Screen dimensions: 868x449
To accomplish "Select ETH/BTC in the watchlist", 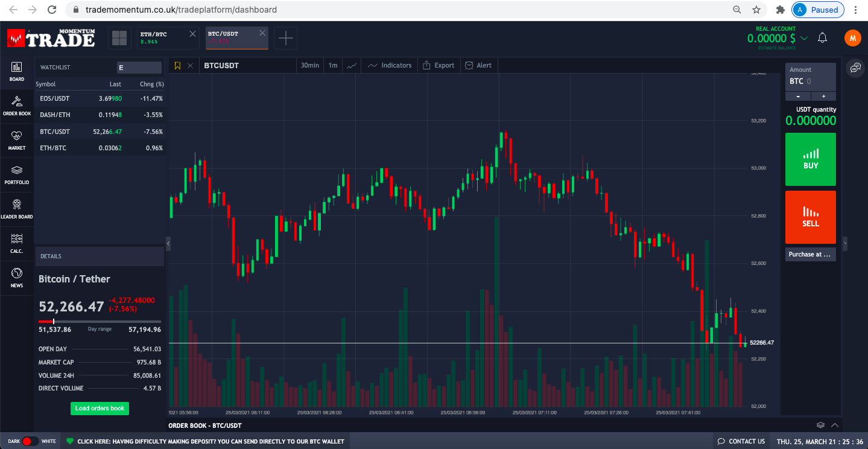I will coord(100,148).
